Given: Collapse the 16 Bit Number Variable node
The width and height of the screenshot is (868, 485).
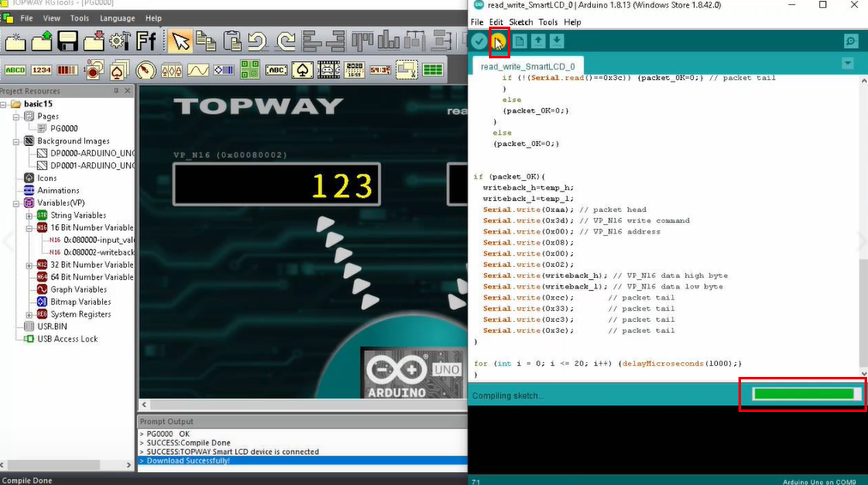Looking at the screenshot, I should 29,227.
